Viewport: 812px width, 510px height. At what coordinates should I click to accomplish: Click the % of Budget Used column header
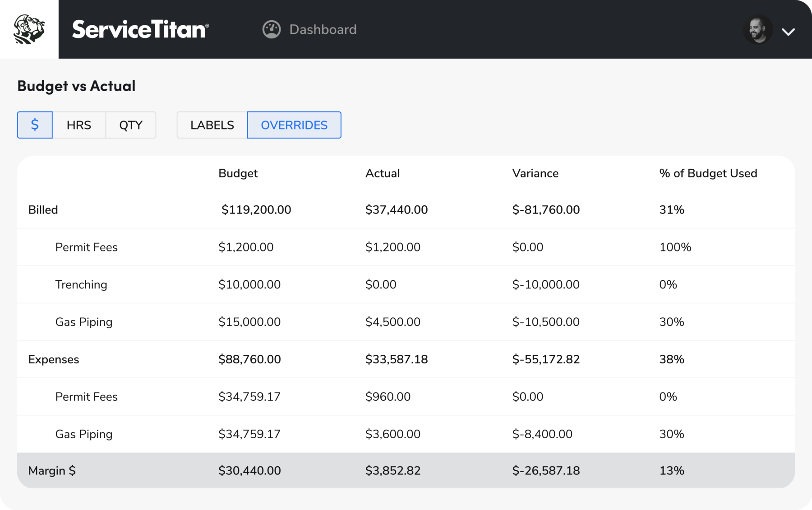708,173
